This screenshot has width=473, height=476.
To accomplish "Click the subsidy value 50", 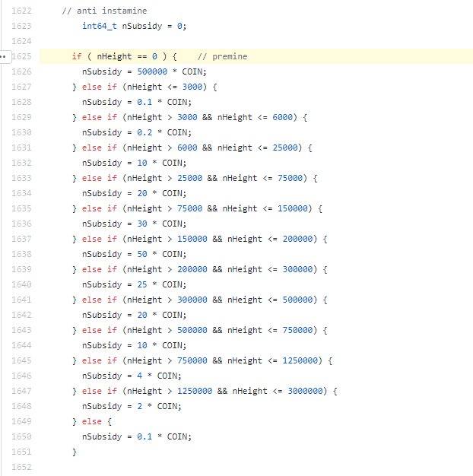I will [x=142, y=254].
